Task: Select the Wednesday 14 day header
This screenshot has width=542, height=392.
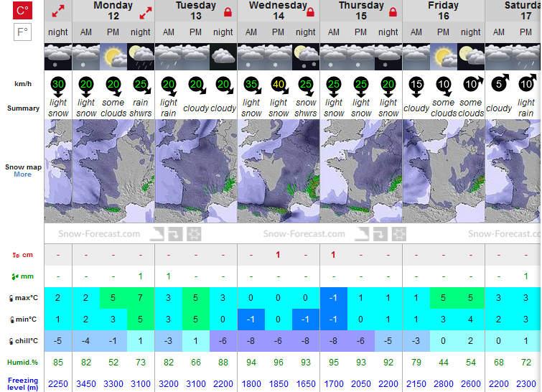Action: point(279,11)
